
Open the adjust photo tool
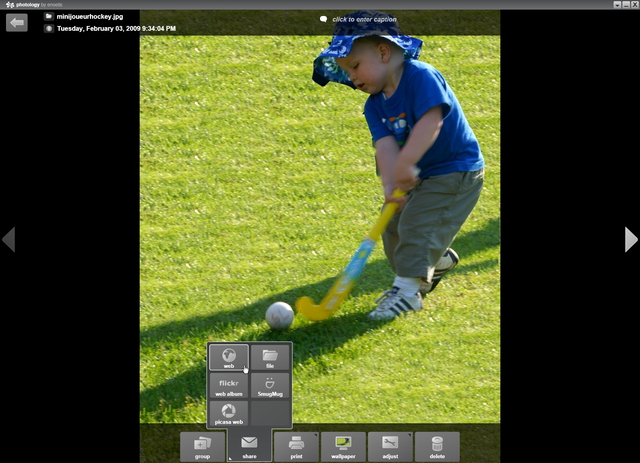click(390, 446)
